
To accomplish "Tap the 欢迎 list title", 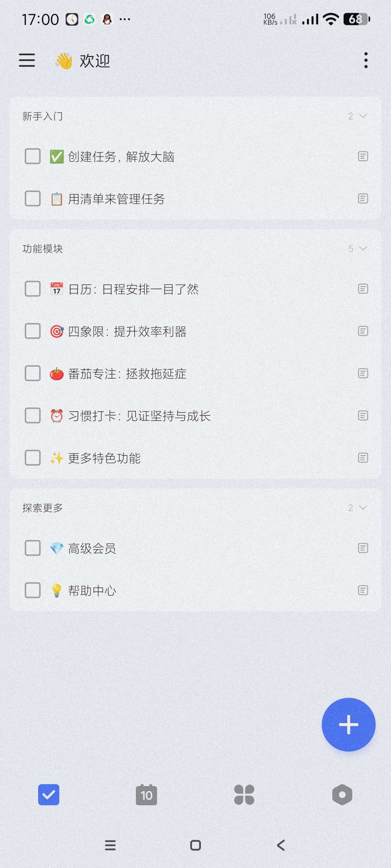I will [x=95, y=61].
